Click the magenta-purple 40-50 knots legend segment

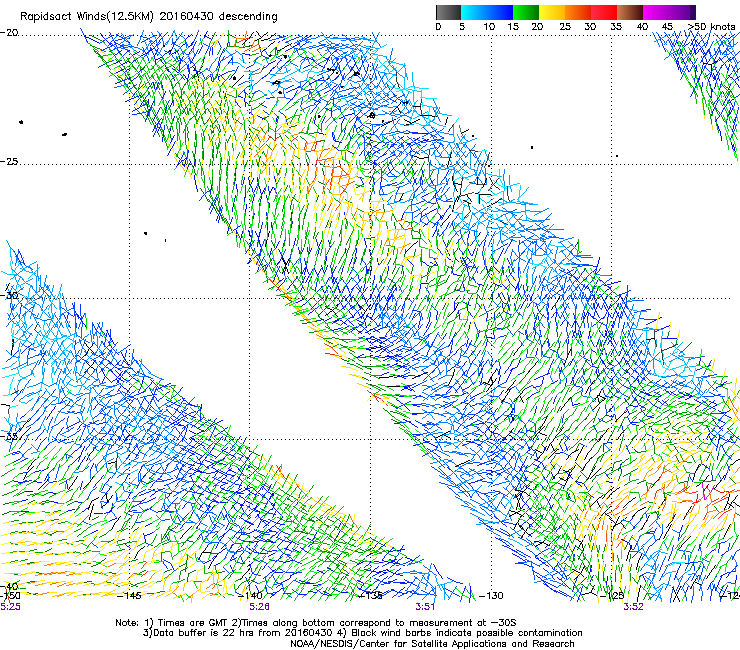669,12
